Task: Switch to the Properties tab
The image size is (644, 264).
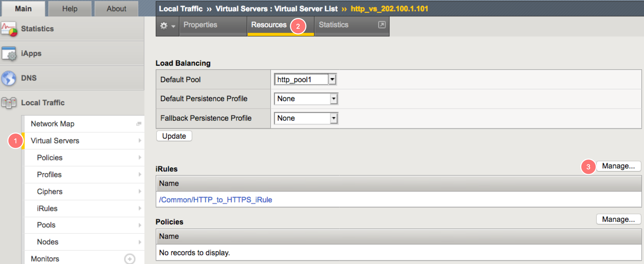Action: (200, 25)
